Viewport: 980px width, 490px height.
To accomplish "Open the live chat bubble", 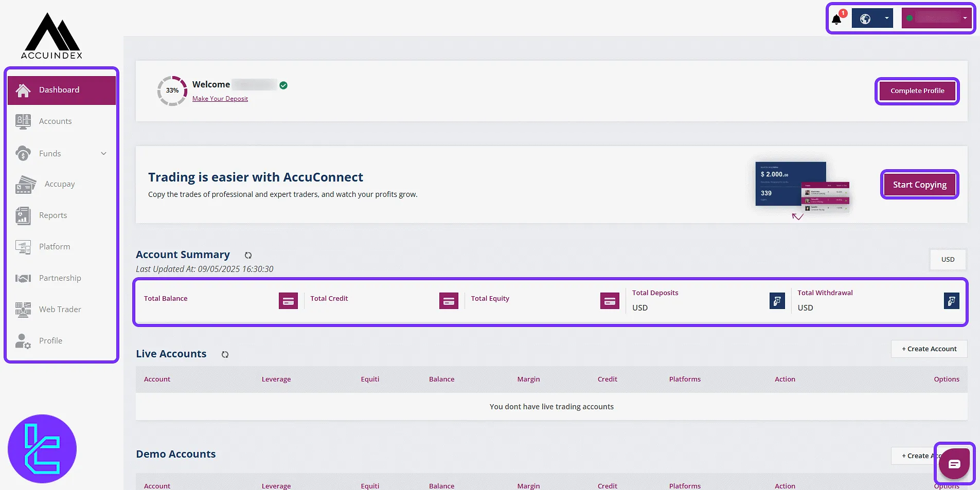I will click(x=954, y=464).
